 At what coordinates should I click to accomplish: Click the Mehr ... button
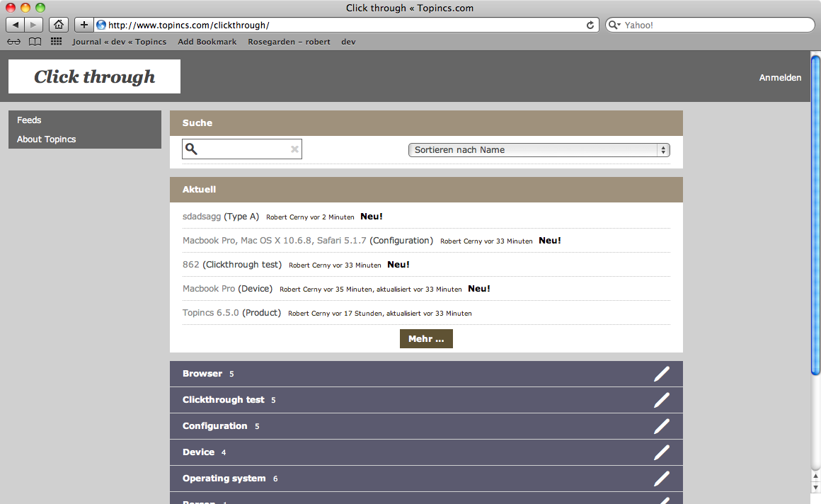tap(426, 339)
